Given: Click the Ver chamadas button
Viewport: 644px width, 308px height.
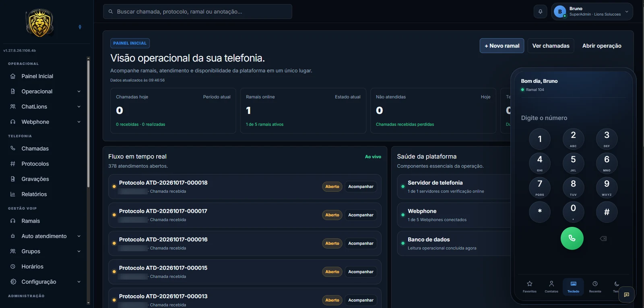Looking at the screenshot, I should point(551,46).
